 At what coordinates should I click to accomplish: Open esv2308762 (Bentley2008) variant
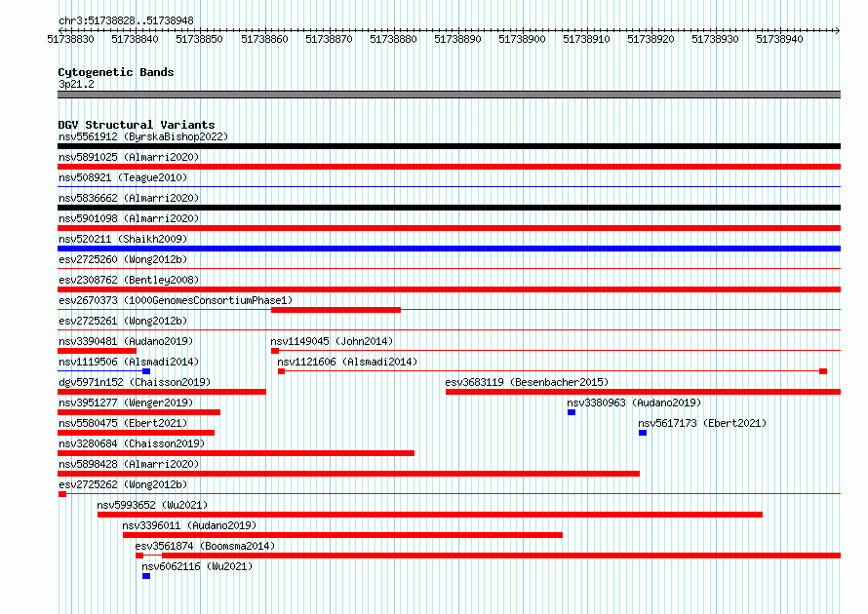129,280
